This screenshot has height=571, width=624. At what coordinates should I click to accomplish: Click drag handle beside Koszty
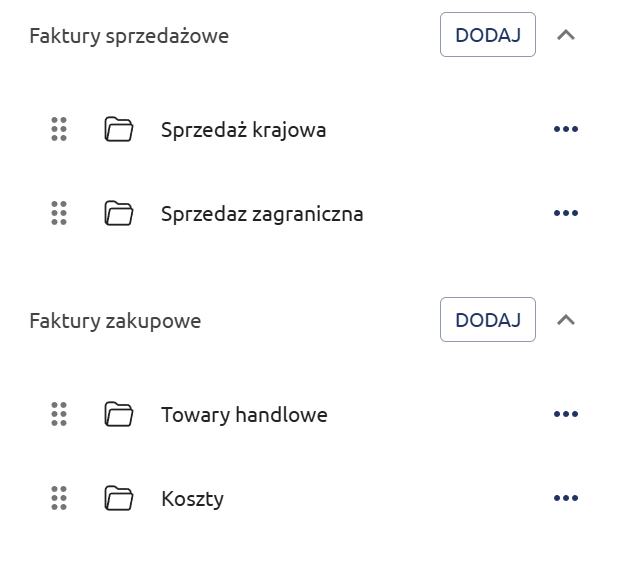pos(58,498)
